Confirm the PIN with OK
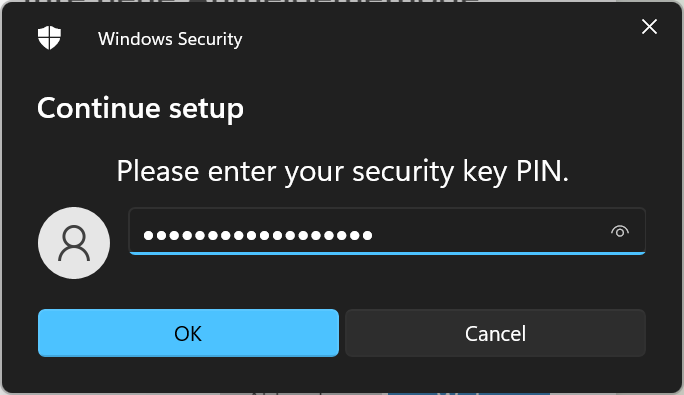This screenshot has width=684, height=395. click(x=188, y=333)
